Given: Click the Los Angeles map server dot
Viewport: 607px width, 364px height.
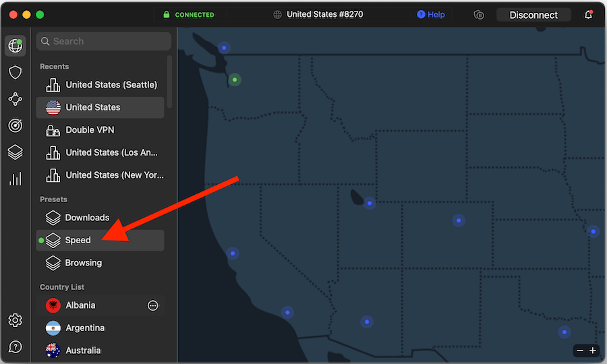Looking at the screenshot, I should point(287,313).
